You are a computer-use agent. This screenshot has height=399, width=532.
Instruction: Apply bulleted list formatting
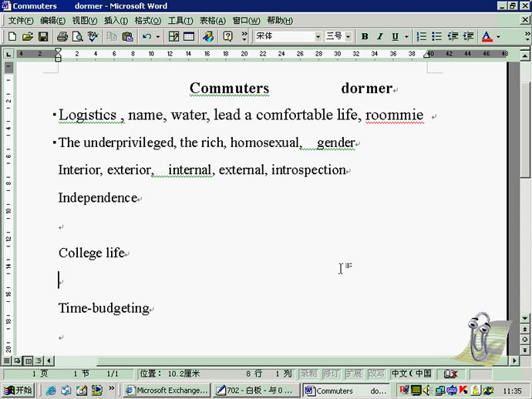click(436, 36)
